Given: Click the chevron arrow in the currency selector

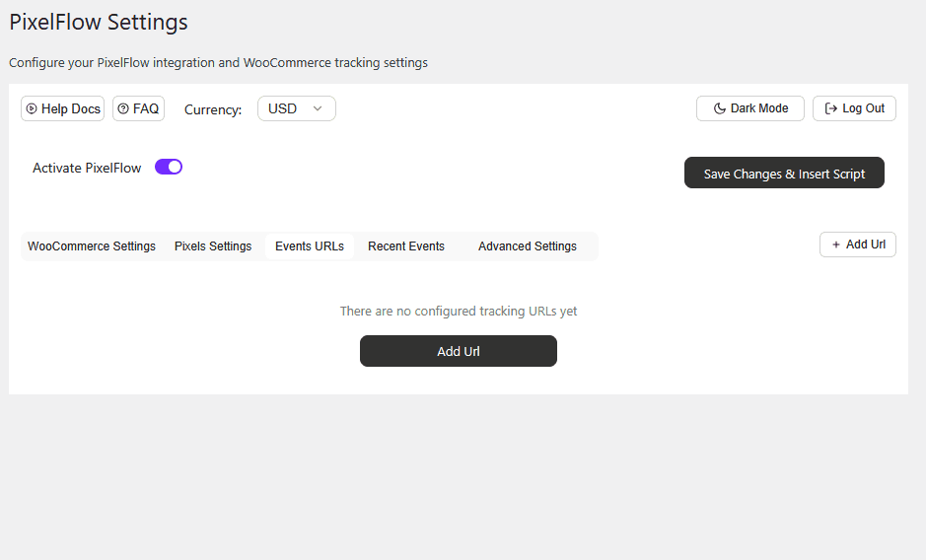Looking at the screenshot, I should [x=318, y=108].
